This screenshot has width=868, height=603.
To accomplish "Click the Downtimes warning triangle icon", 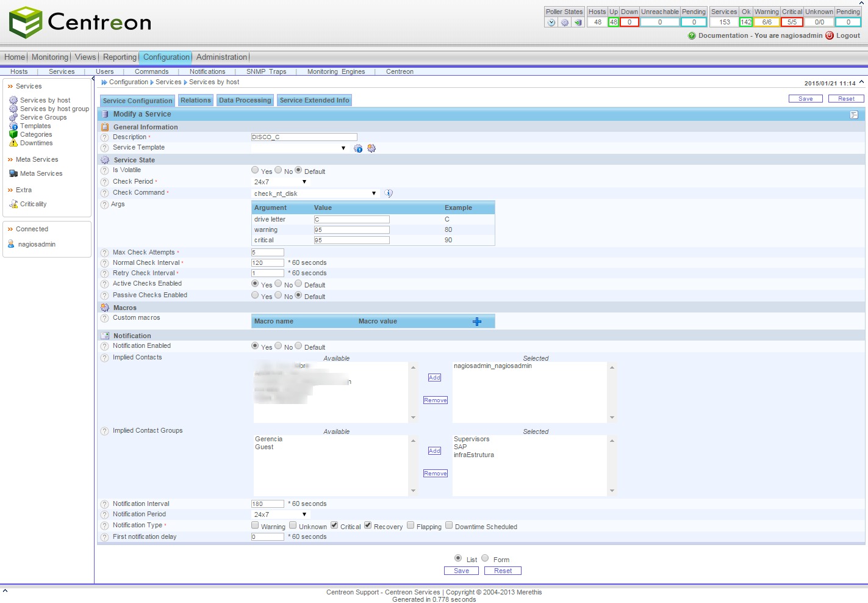I will (x=13, y=143).
